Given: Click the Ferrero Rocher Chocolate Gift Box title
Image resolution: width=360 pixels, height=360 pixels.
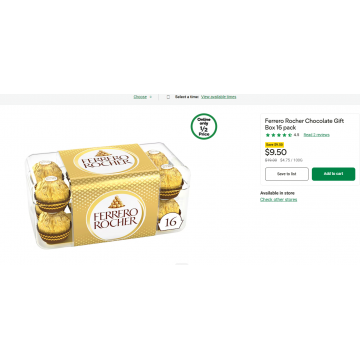Looking at the screenshot, I should pyautogui.click(x=304, y=124).
